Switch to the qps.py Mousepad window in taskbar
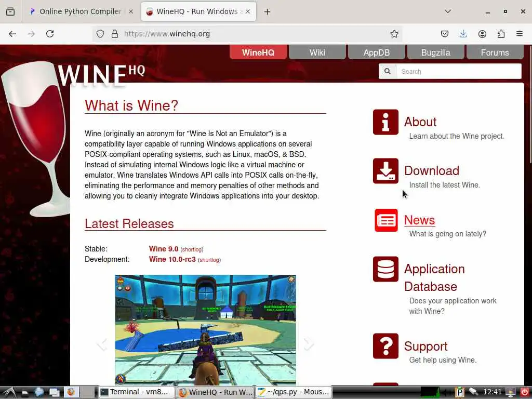This screenshot has width=532, height=399. click(x=293, y=392)
